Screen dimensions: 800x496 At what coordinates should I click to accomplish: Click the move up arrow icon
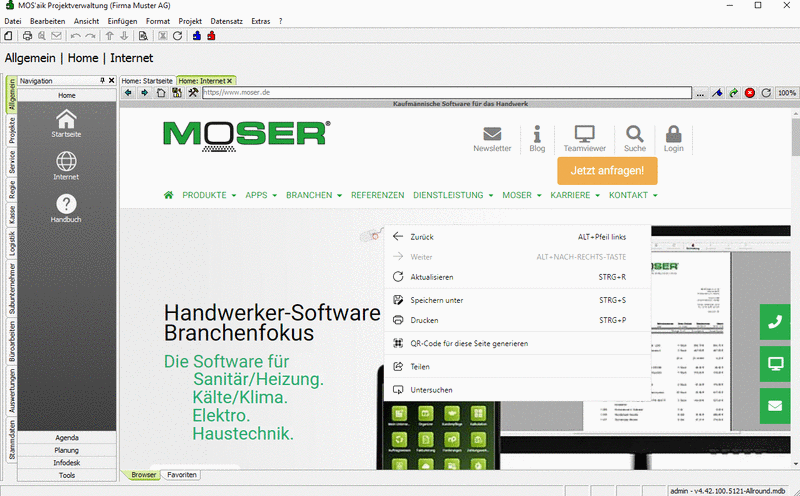point(110,36)
